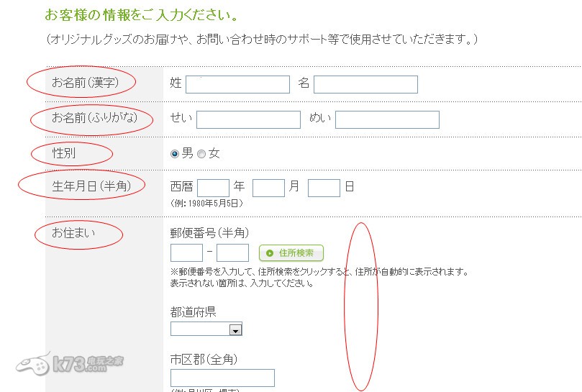Screen dimensions: 582x392
Task: Open the 都道府県 prefecture dropdown
Action: [206, 329]
